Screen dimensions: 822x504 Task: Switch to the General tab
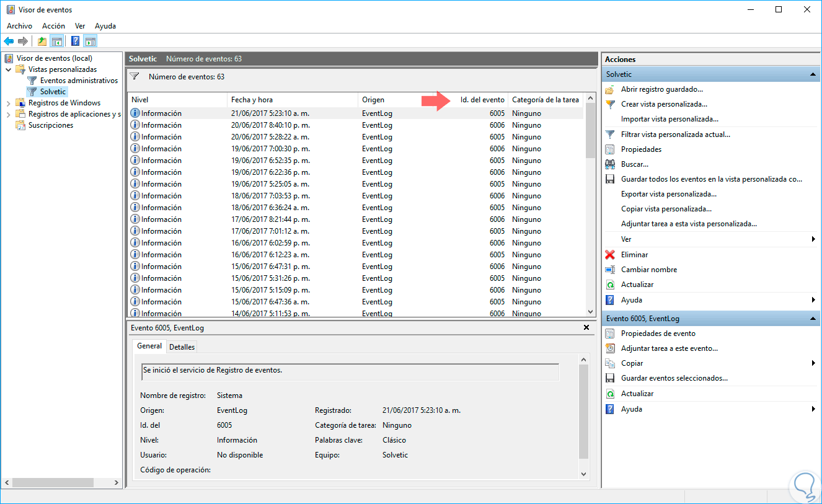(x=149, y=346)
